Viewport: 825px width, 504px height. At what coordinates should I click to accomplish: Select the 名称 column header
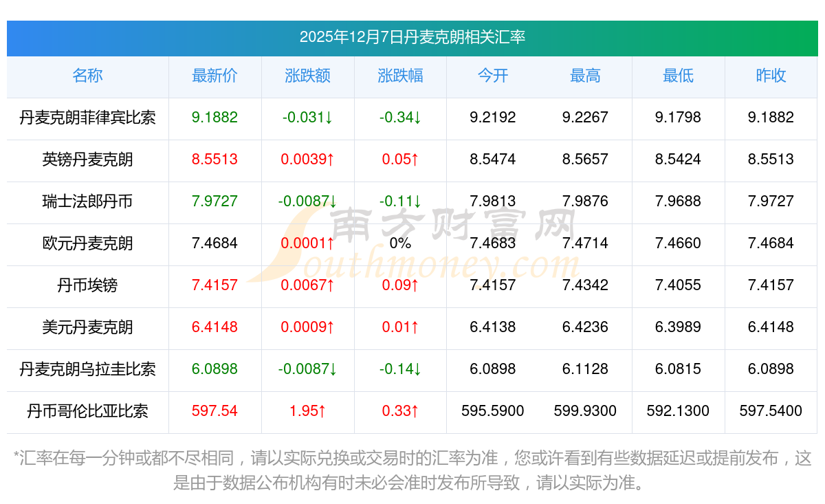[x=87, y=76]
